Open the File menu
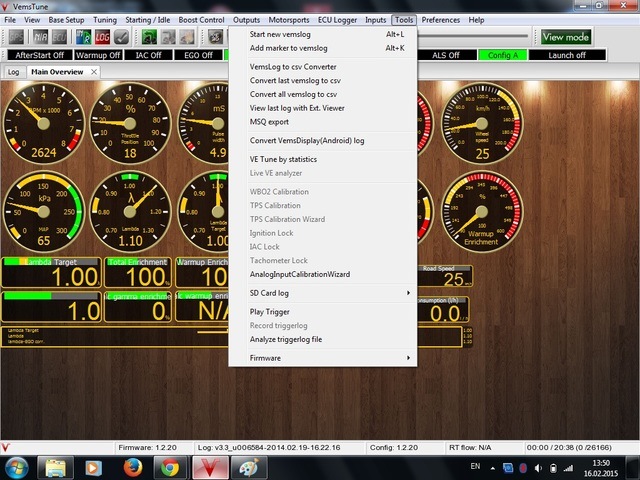Image resolution: width=640 pixels, height=480 pixels. pos(10,20)
